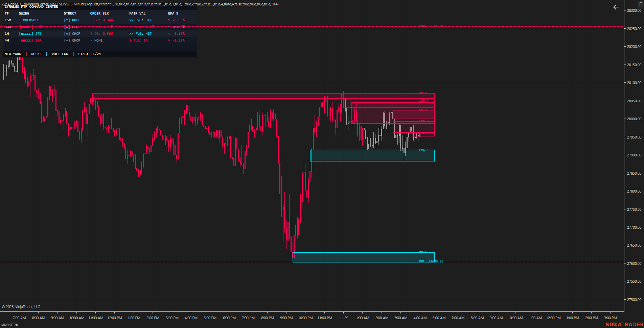Click the ORDER BLK column header

click(x=99, y=14)
